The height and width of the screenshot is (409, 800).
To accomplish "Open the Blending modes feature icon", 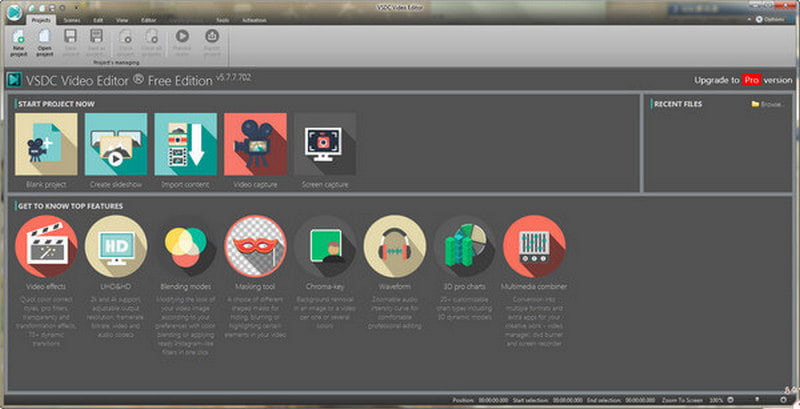I will [x=186, y=246].
